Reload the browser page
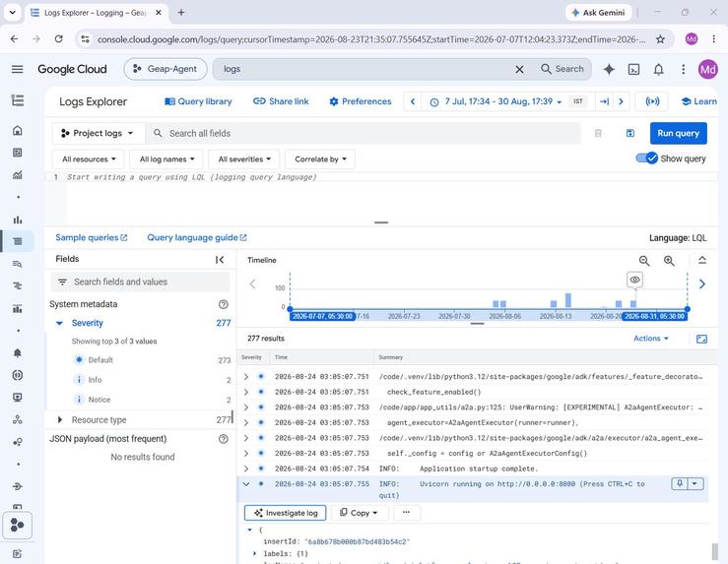The height and width of the screenshot is (564, 728). [x=58, y=39]
